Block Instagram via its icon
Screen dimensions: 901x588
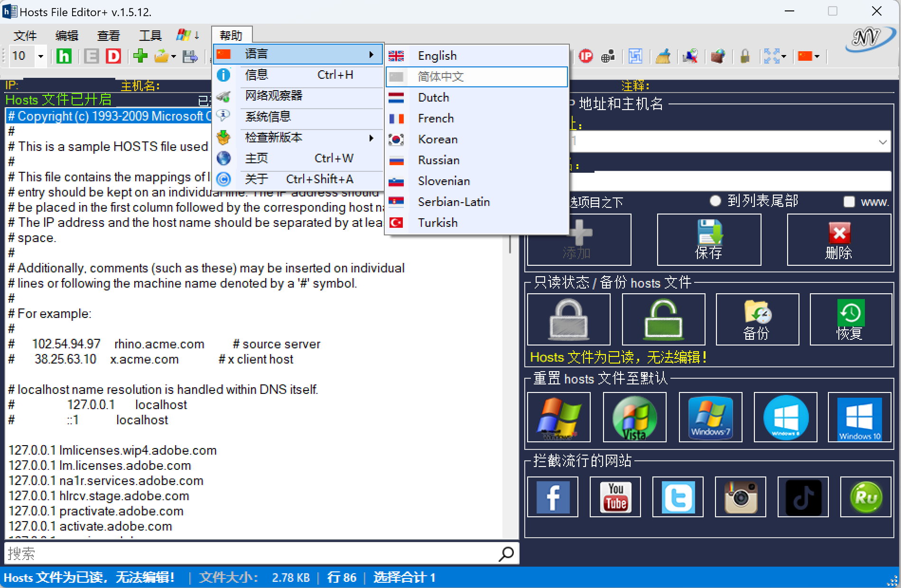[741, 497]
